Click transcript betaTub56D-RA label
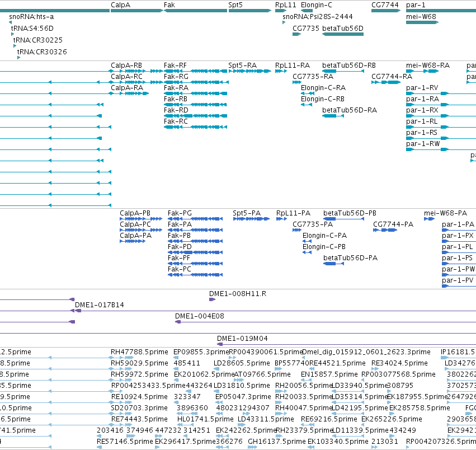This screenshot has height=450, width=476. [350, 110]
